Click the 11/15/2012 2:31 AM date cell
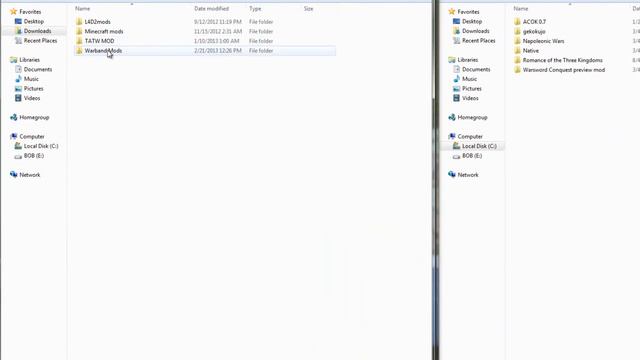Screen dimensions: 640x360 [x=218, y=31]
